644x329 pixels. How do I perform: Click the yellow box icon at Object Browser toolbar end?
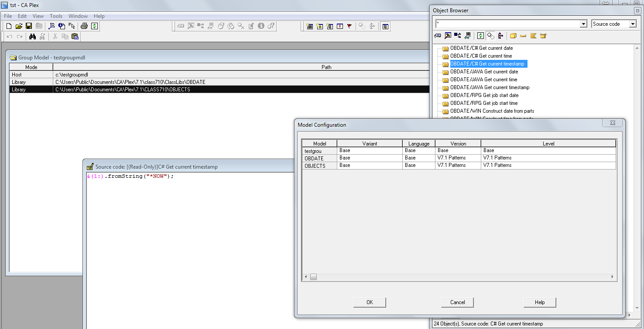pos(543,36)
